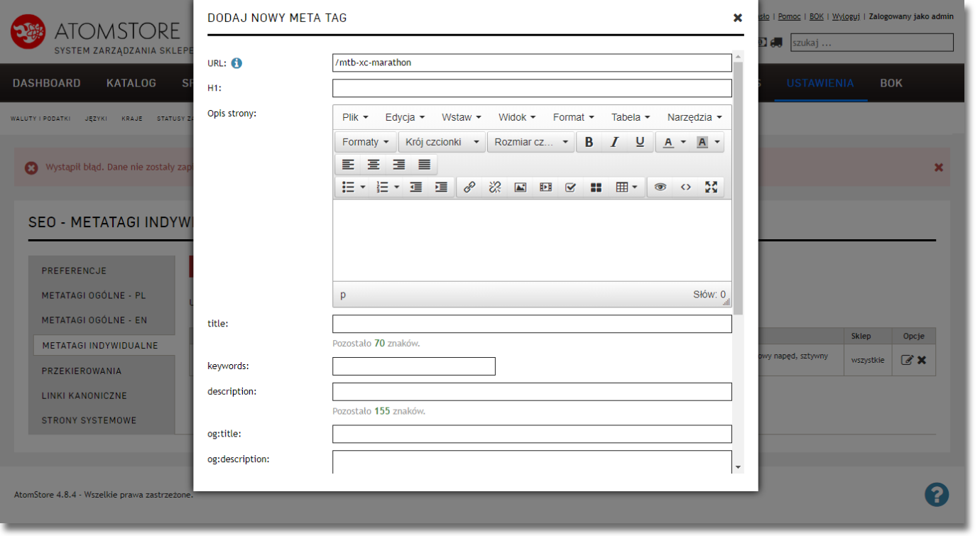This screenshot has height=536, width=980.
Task: Insert an image via editor toolbar
Action: [x=521, y=187]
